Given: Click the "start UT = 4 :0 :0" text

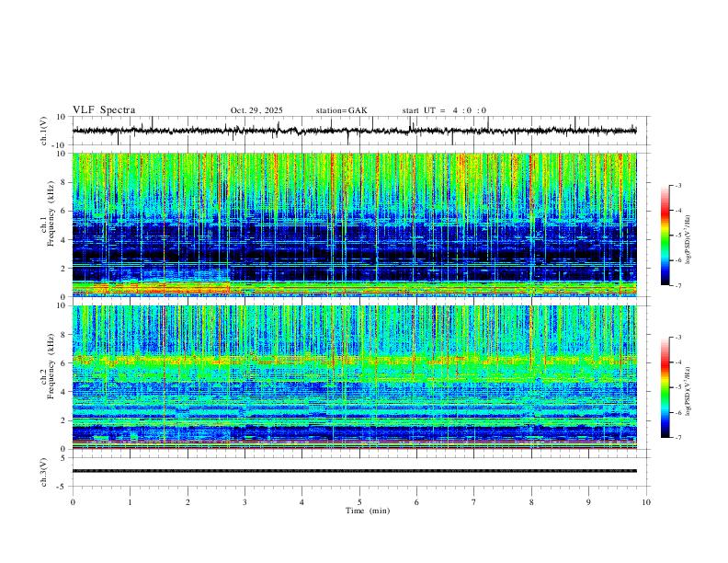Looking at the screenshot, I should coord(444,110).
